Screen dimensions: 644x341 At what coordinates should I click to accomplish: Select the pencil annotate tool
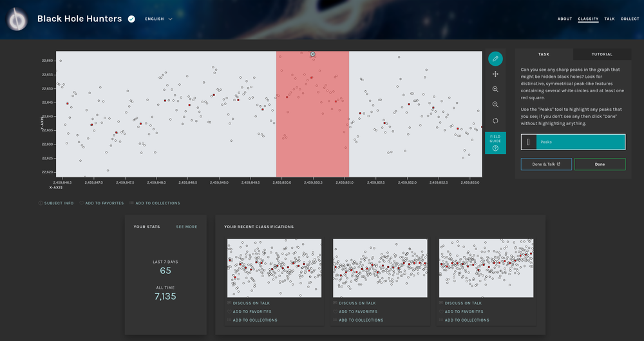tap(495, 59)
